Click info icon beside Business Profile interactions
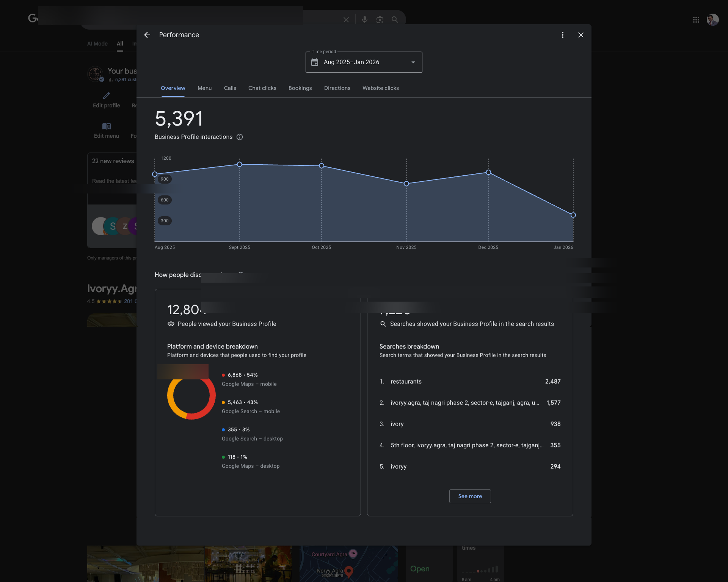Screen dimensions: 728x582 tap(240, 137)
